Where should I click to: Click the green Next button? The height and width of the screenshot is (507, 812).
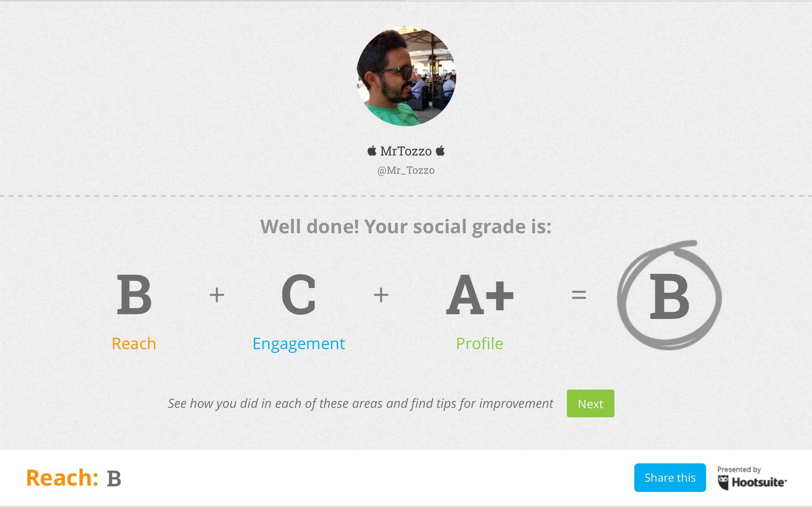tap(590, 403)
